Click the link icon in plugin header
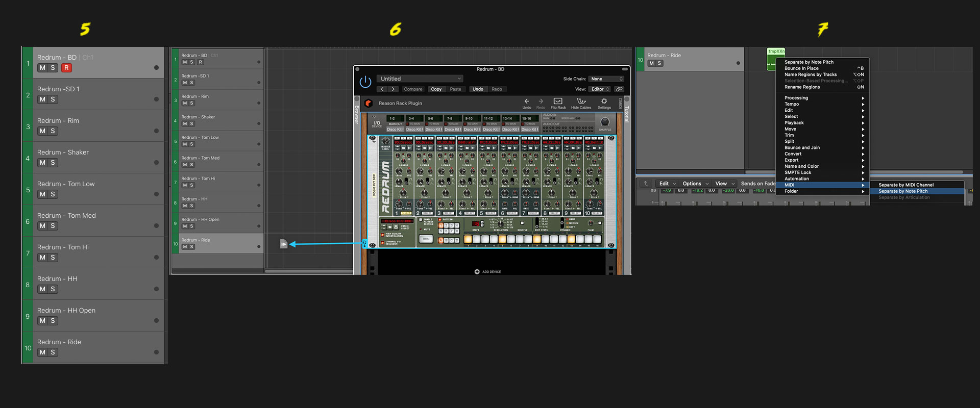The width and height of the screenshot is (980, 408). click(619, 89)
